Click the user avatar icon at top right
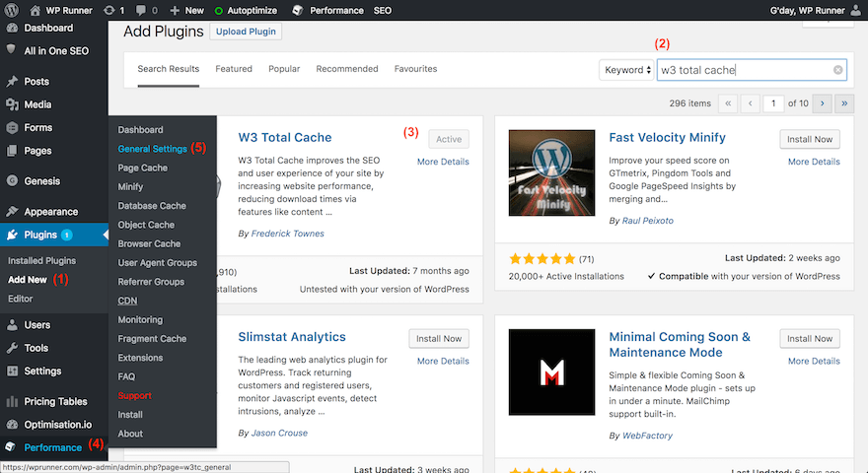This screenshot has width=868, height=473. pyautogui.click(x=856, y=10)
